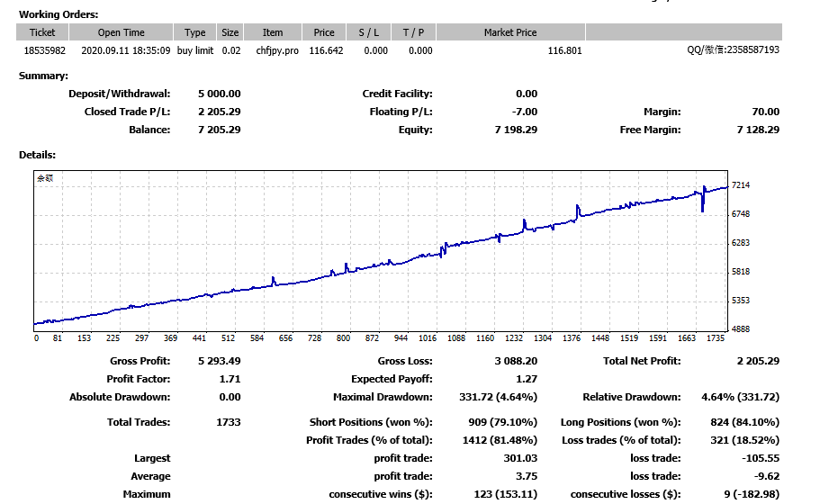This screenshot has width=838, height=504.
Task: Click the order price 116.642
Action: tap(326, 50)
